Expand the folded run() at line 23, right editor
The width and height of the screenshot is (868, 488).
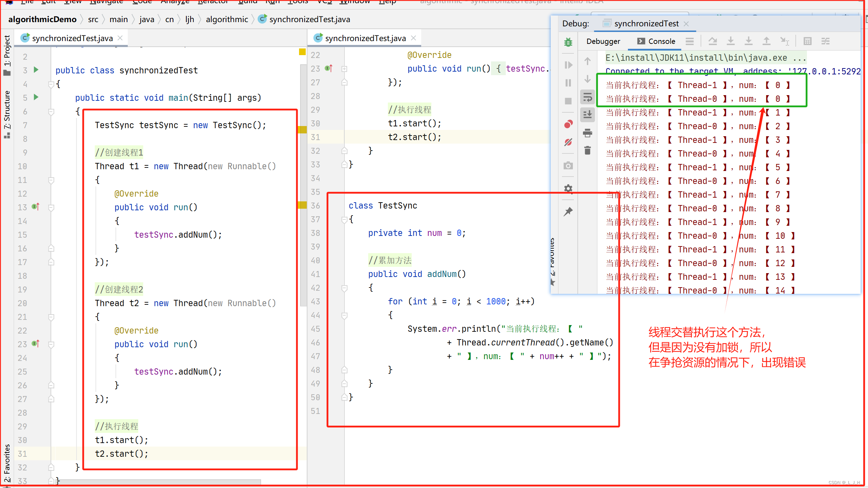(345, 69)
